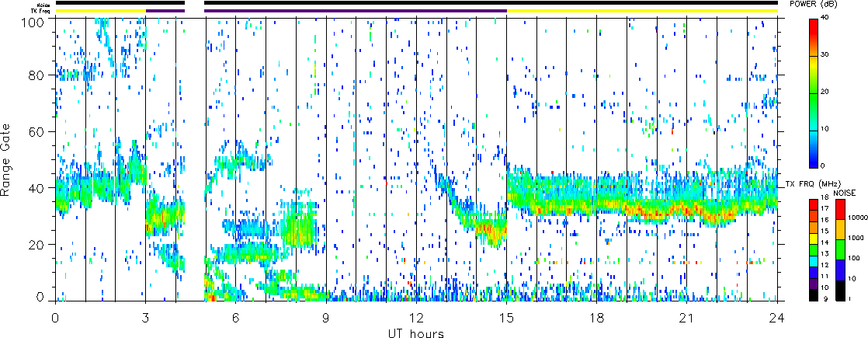Image resolution: width=868 pixels, height=338 pixels.
Task: Click the cyan swatch in TX FRQ legend
Action: 814,260
